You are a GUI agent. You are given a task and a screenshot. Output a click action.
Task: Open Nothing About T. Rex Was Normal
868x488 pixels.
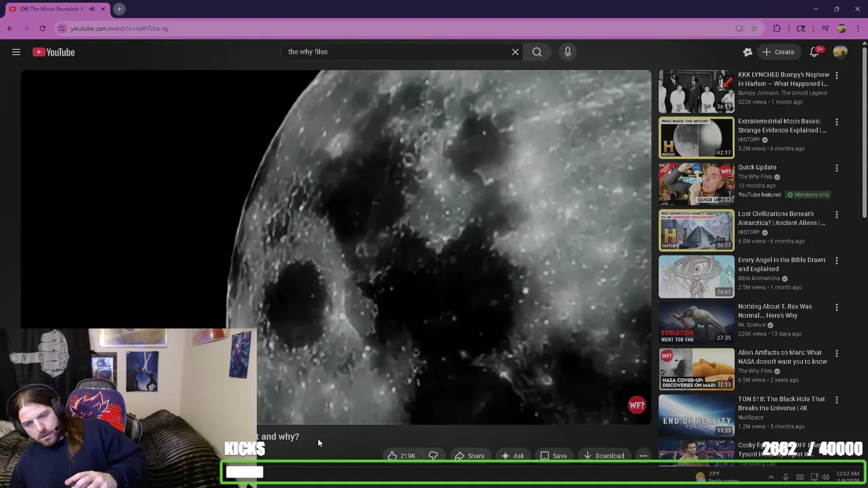[774, 310]
